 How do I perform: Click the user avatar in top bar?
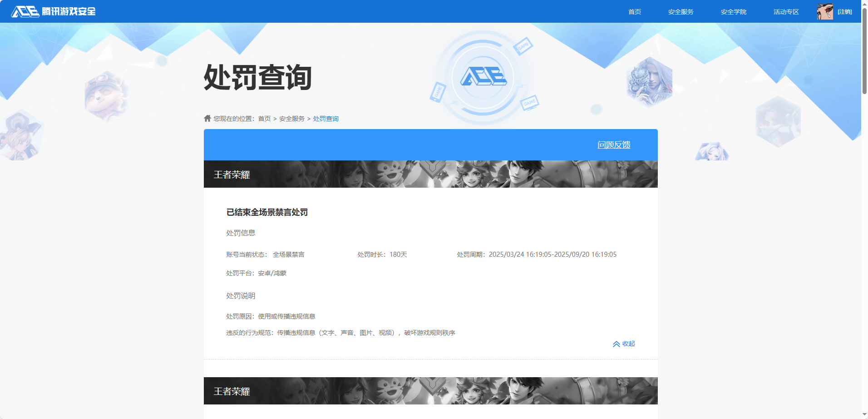[824, 11]
